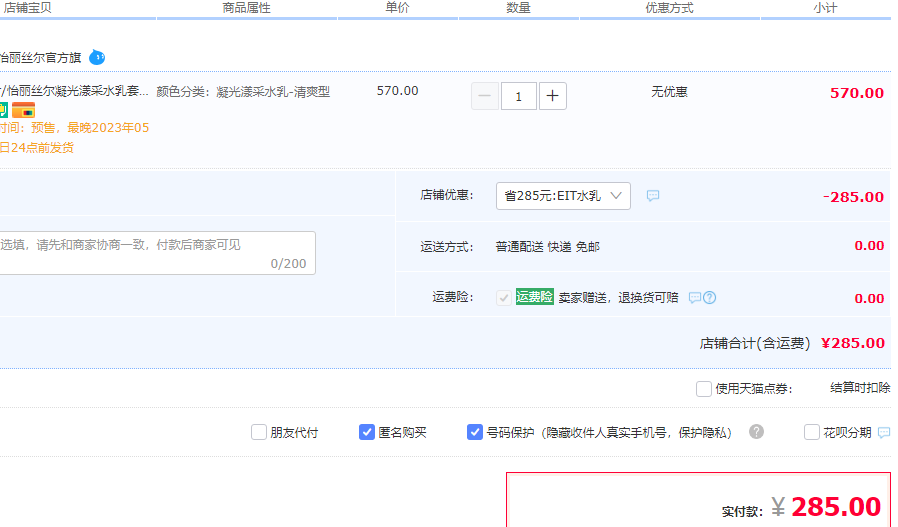Image resolution: width=898 pixels, height=527 pixels.
Task: Open the help icon for 号码保护
Action: point(757,431)
